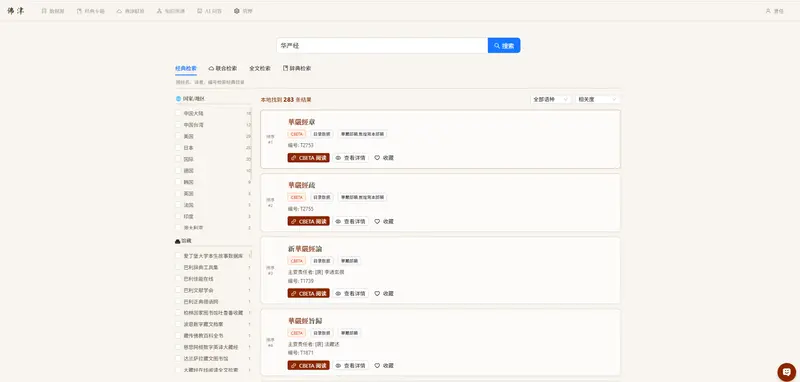Click the heart 收藏 icon for T1739
The width and height of the screenshot is (800, 382).
(378, 294)
